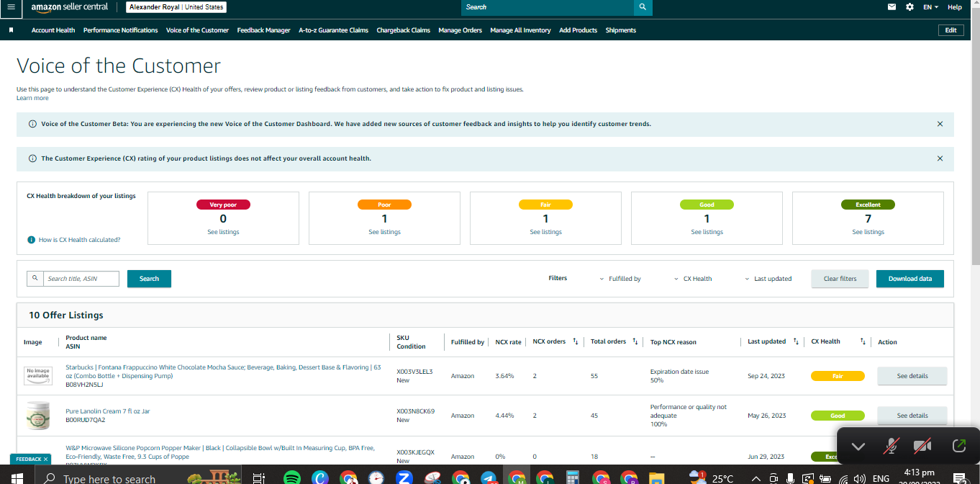
Task: Sort by NCX orders column arrows
Action: 576,341
